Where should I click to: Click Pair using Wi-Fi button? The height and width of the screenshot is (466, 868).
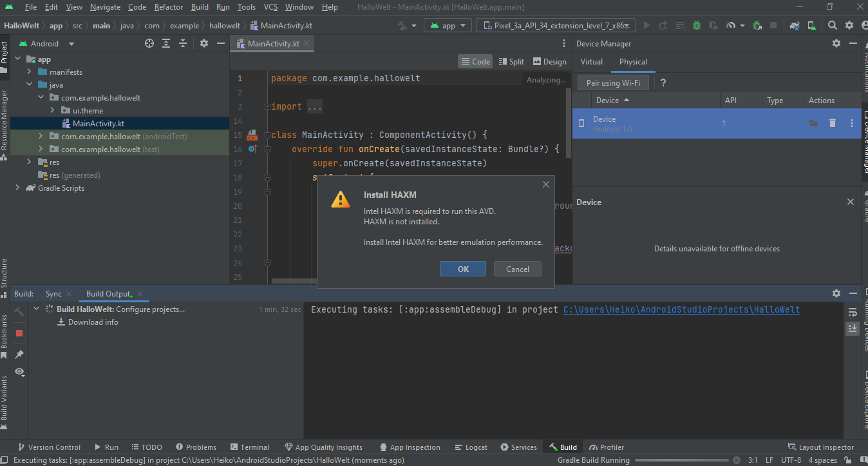(613, 83)
